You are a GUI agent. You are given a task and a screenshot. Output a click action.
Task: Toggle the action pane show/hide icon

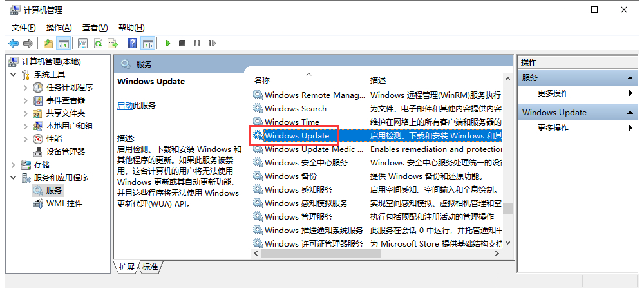click(147, 43)
